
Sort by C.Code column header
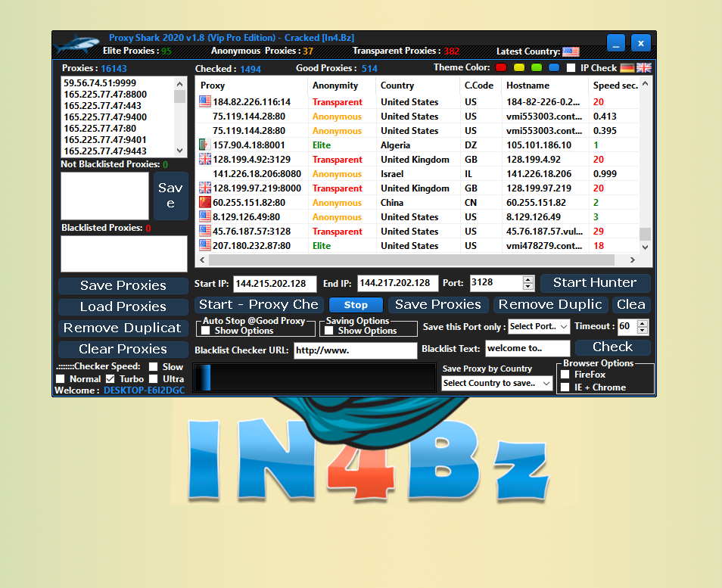tap(481, 86)
